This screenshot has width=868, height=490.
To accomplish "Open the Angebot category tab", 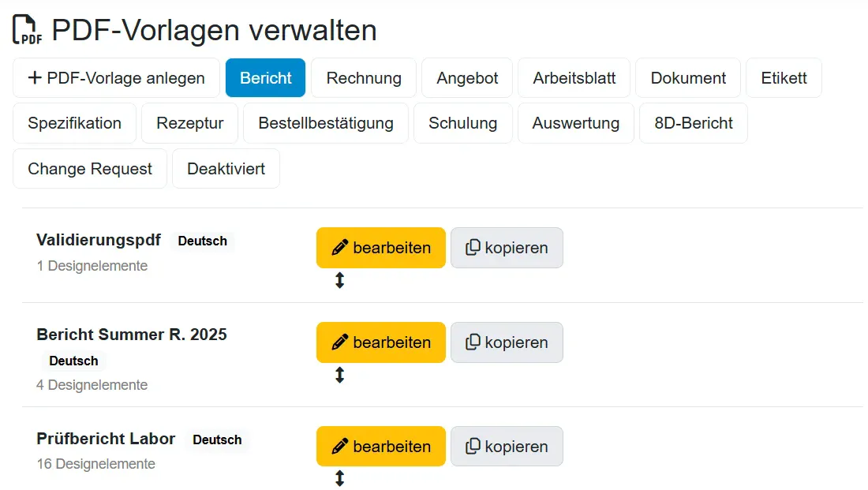I will (467, 78).
